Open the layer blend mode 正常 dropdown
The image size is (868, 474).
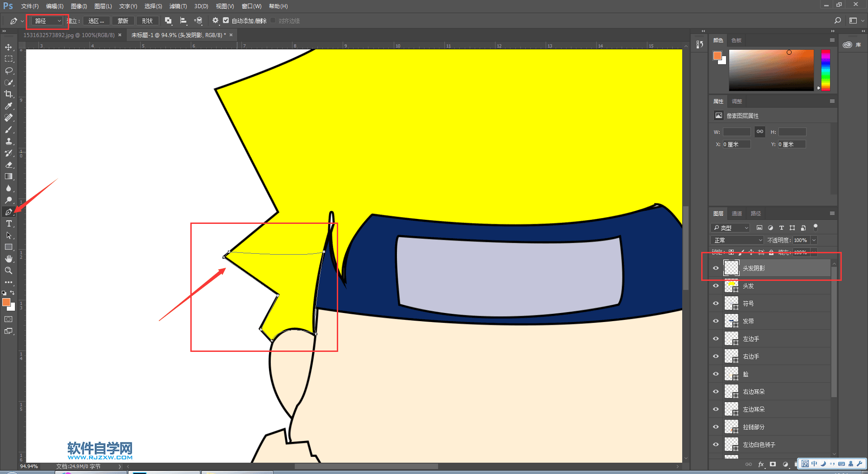(x=737, y=240)
